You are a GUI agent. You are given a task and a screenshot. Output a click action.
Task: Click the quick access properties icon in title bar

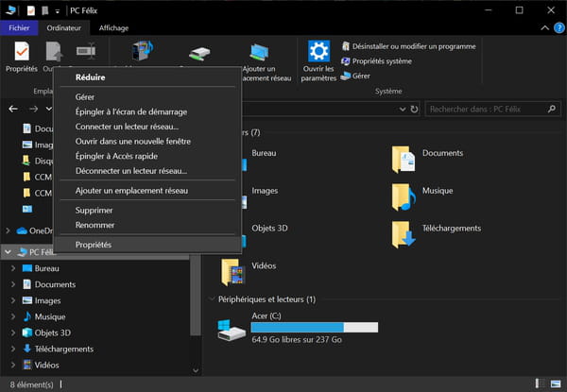pyautogui.click(x=31, y=10)
